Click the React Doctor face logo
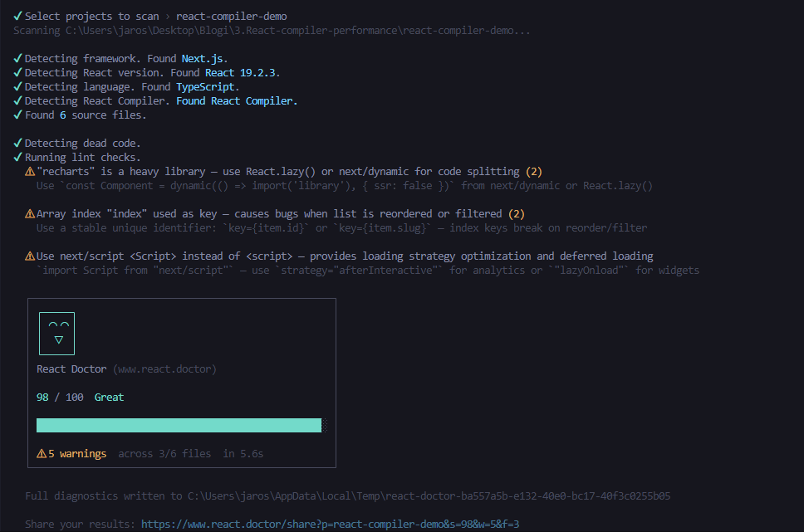804x532 pixels. [56, 333]
